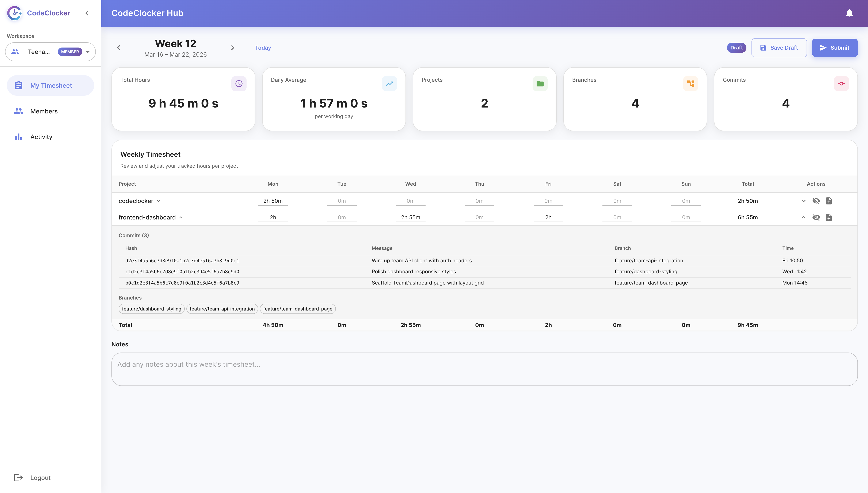Viewport: 868px width, 493px height.
Task: Click the branch icon on Branches card
Action: (x=690, y=83)
